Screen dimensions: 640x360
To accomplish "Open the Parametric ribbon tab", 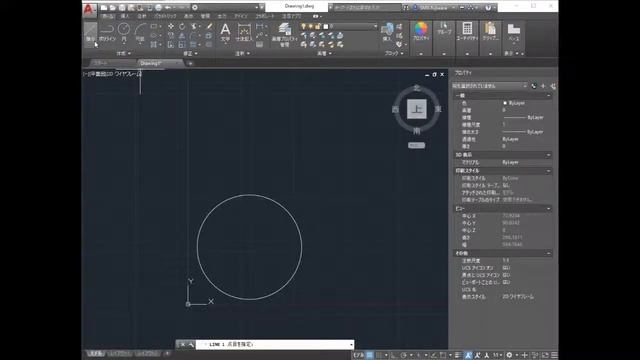I will (165, 16).
